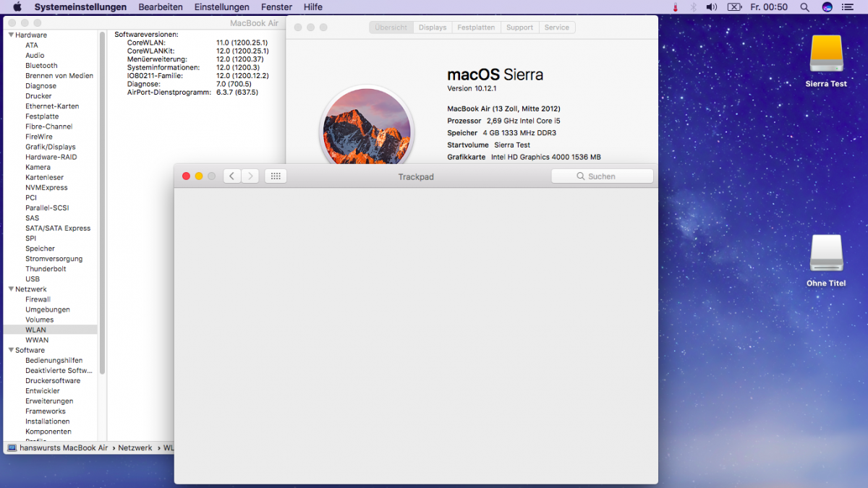This screenshot has width=868, height=488.
Task: Click the Suchen search field
Action: click(x=602, y=176)
